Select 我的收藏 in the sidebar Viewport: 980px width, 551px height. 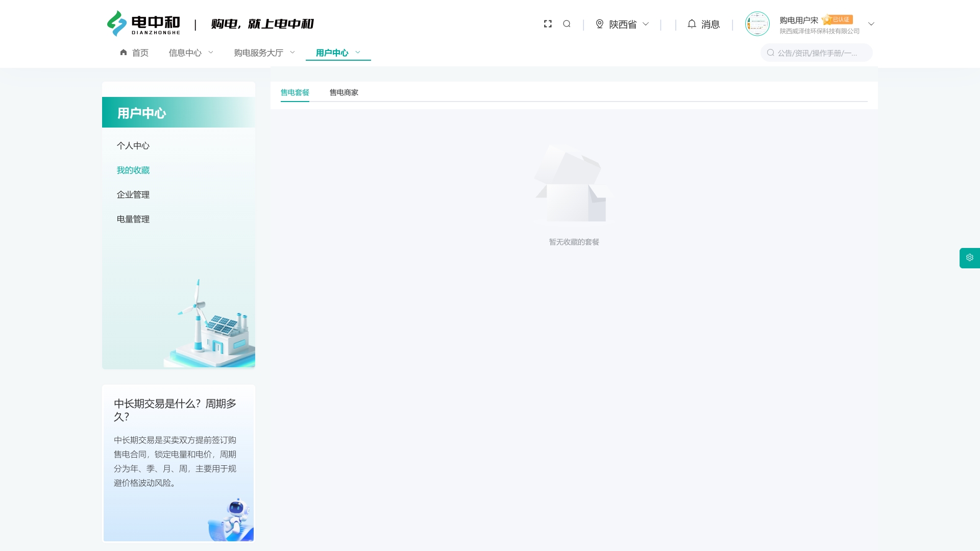[x=133, y=170]
